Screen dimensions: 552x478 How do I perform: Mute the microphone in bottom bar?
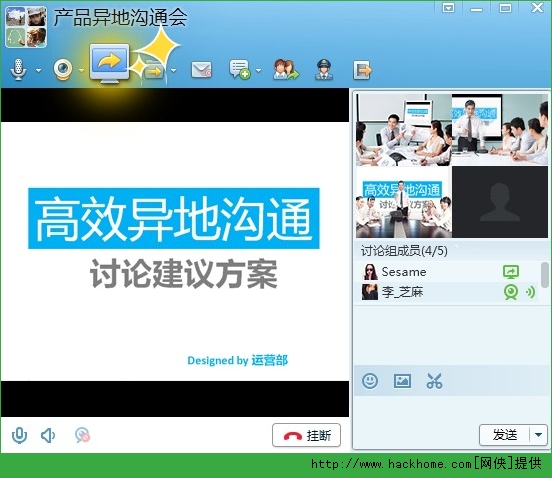click(19, 435)
